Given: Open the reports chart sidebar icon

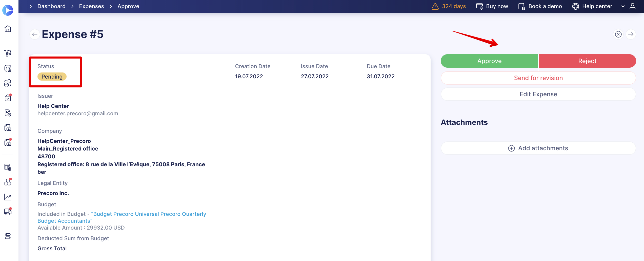Looking at the screenshot, I should (x=8, y=197).
